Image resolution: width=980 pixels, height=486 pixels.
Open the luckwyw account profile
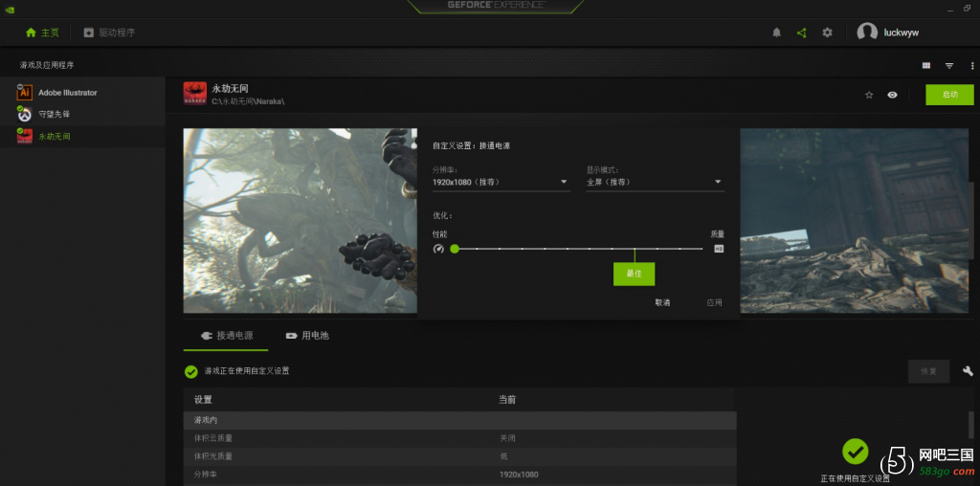click(887, 33)
